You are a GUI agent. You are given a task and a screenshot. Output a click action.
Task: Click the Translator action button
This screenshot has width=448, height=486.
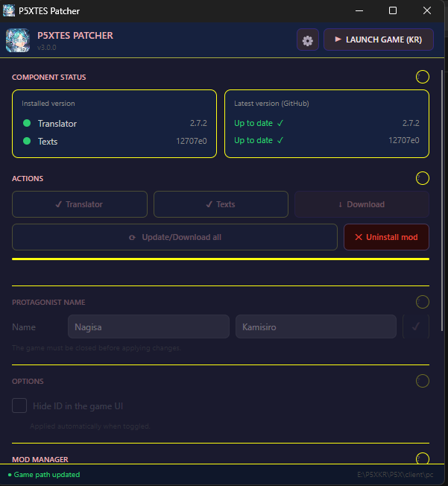(x=80, y=204)
